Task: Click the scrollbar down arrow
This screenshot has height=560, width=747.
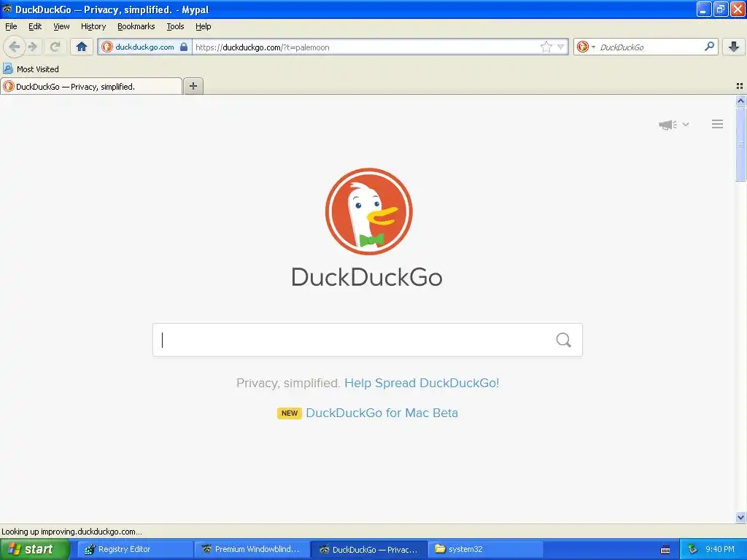Action: click(x=740, y=517)
